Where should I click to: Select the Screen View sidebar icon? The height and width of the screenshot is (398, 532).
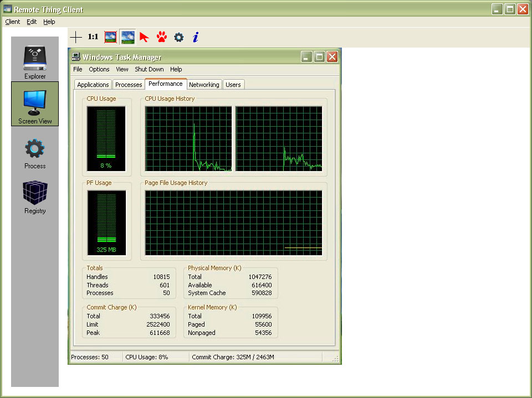[x=34, y=104]
